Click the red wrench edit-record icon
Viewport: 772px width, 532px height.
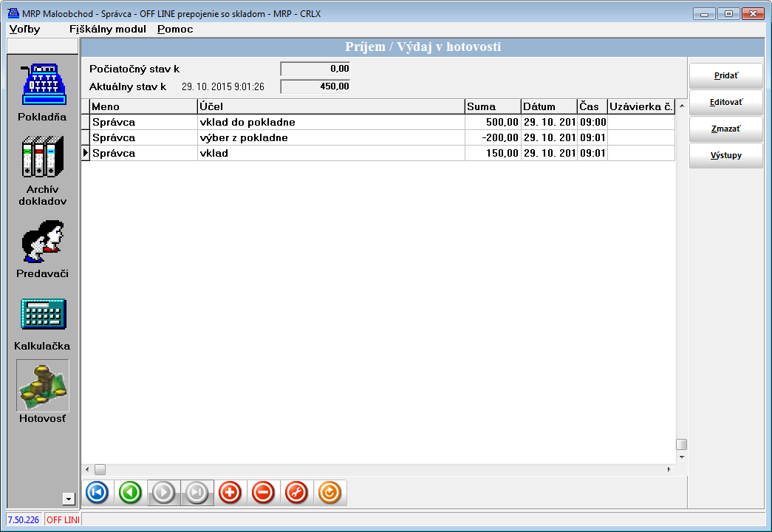coord(296,492)
